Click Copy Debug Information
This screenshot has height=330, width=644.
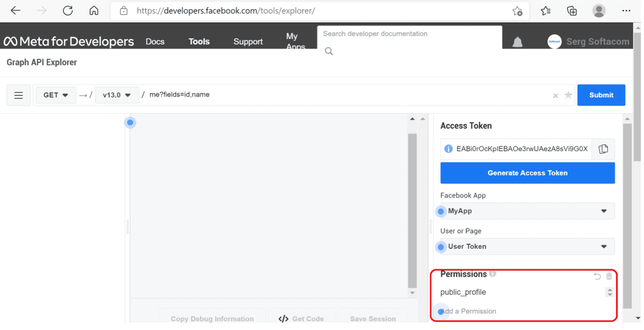[212, 318]
